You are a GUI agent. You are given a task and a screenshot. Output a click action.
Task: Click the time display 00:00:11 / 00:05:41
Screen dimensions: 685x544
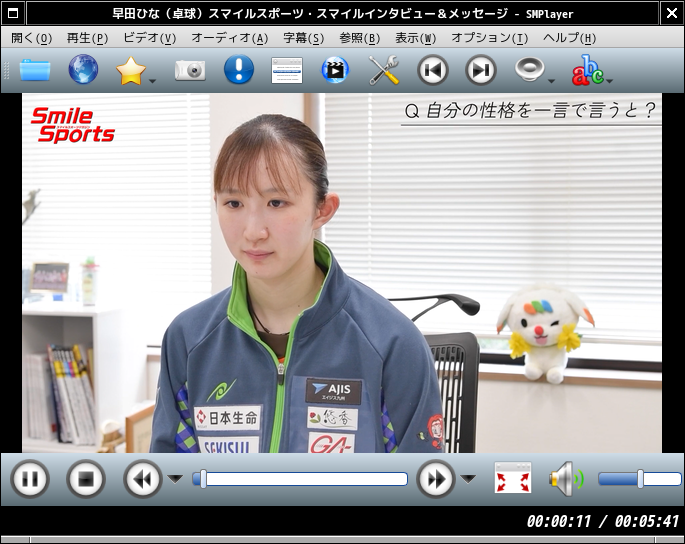(603, 521)
